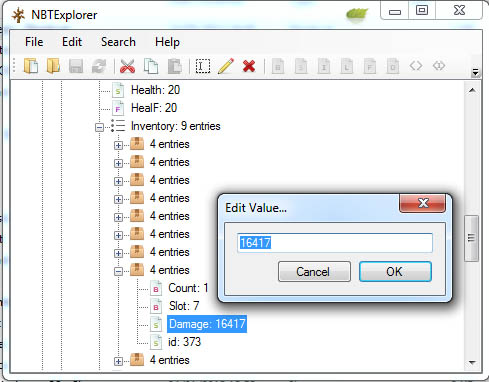Select the 4 entries row below id: 373
Viewport: 489px width, 382px height.
[170, 360]
